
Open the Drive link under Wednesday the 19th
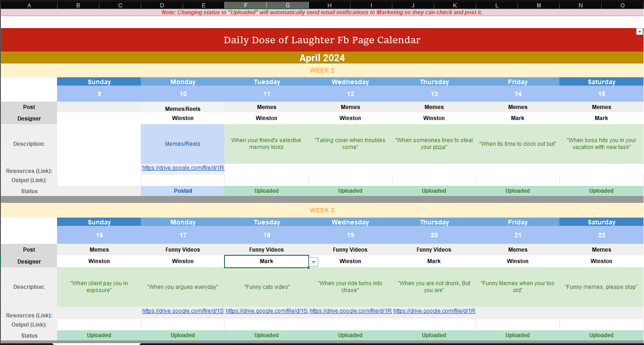tap(351, 311)
